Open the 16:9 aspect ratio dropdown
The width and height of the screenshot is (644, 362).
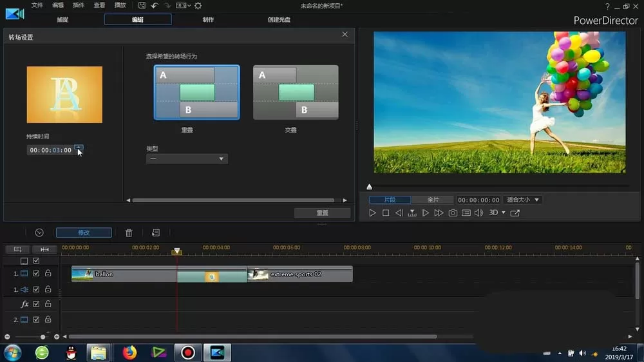183,5
